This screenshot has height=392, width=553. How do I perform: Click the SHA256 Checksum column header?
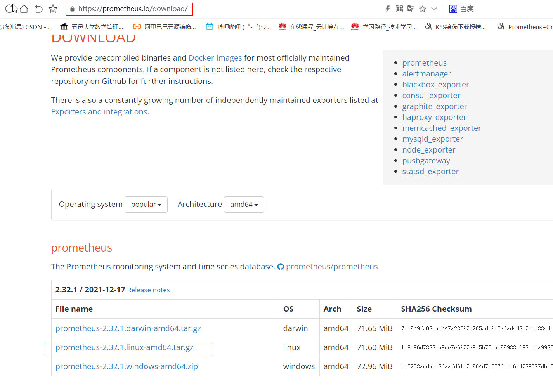(436, 309)
